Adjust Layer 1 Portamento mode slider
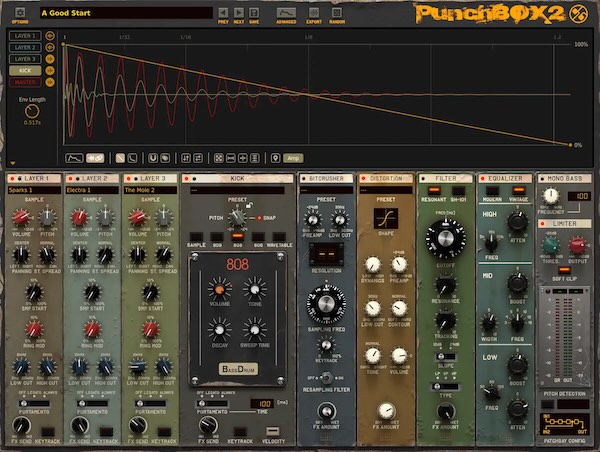 pyautogui.click(x=34, y=403)
